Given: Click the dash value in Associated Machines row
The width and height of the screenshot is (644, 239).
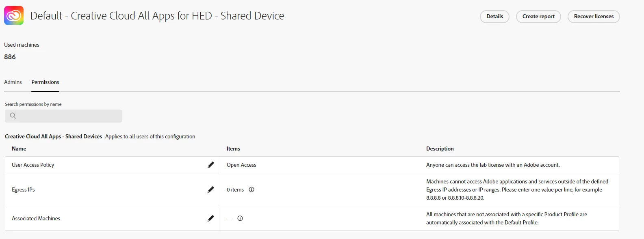Looking at the screenshot, I should tap(230, 219).
